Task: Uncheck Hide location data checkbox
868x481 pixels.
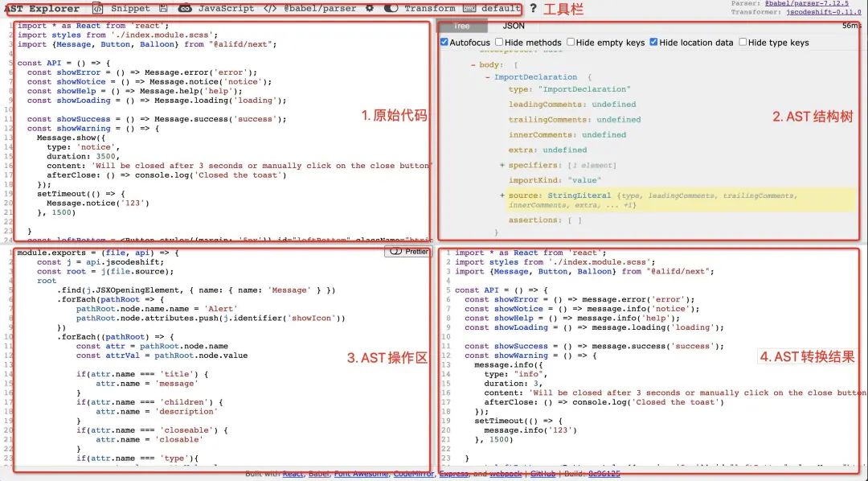Action: tap(653, 42)
